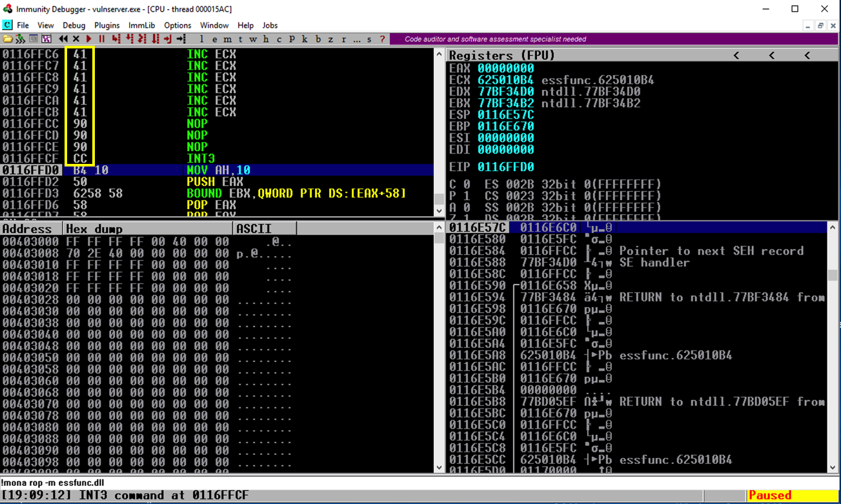This screenshot has height=504, width=841.
Task: Click the ... run trace toolbar button
Action: pos(357,39)
